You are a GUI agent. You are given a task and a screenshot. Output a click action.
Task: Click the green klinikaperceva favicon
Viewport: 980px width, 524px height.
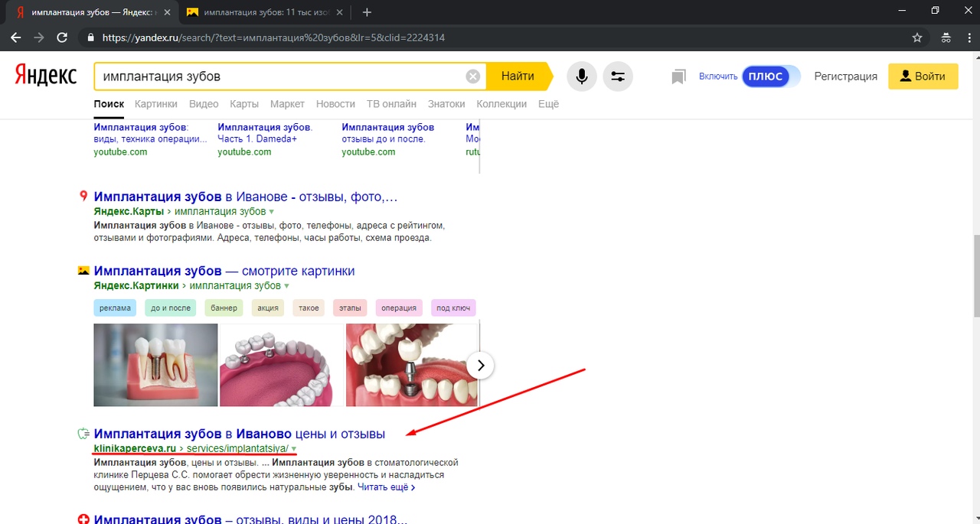[x=83, y=434]
